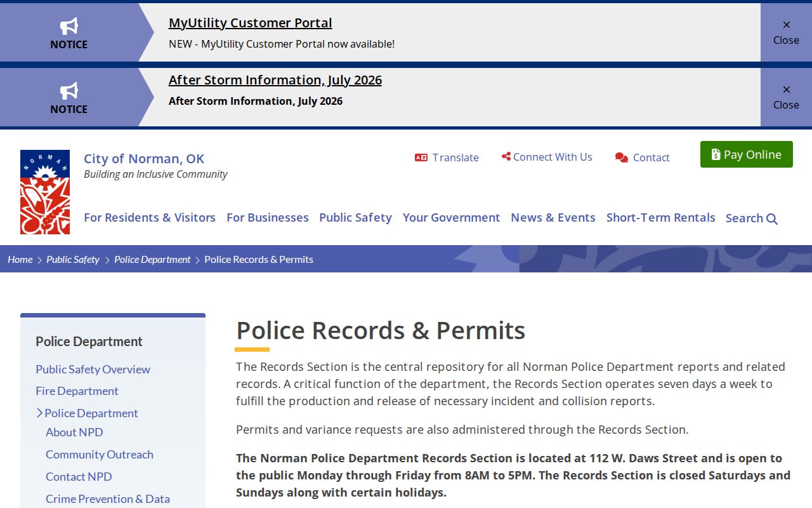812x508 pixels.
Task: Click the Police Department sidebar heading
Action: coord(89,342)
